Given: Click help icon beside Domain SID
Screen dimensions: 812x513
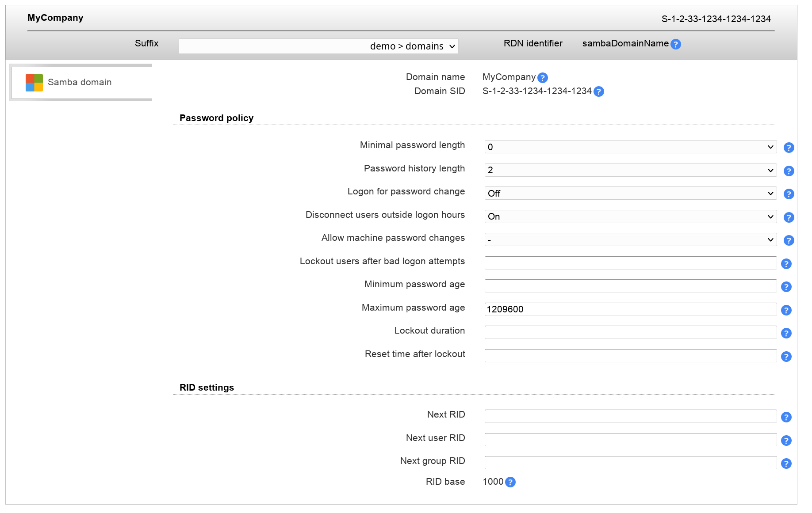Looking at the screenshot, I should (598, 91).
